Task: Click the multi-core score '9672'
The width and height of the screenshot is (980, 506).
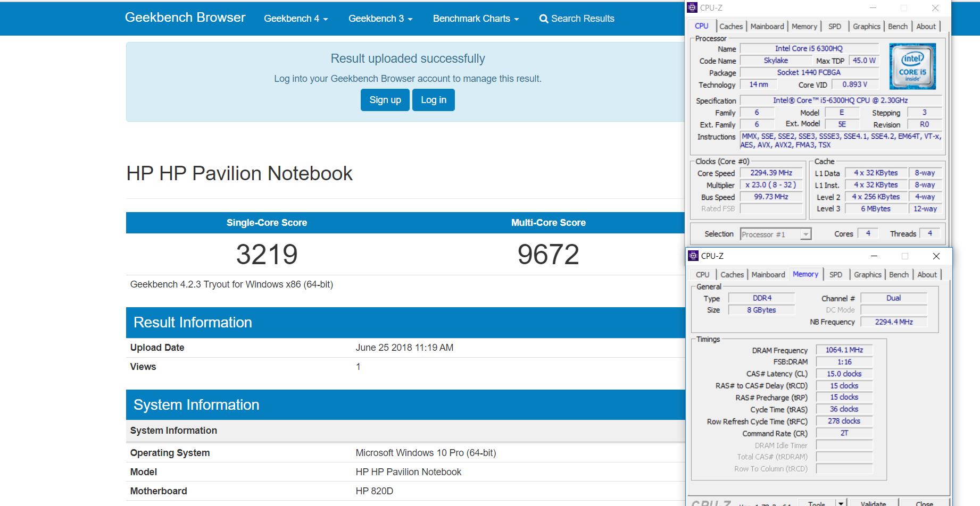Action: [549, 255]
